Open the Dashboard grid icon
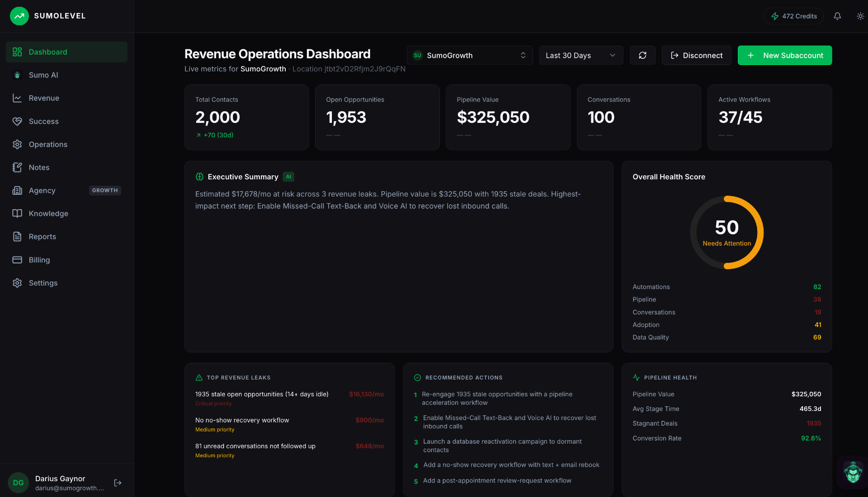The height and width of the screenshot is (497, 868). [17, 52]
